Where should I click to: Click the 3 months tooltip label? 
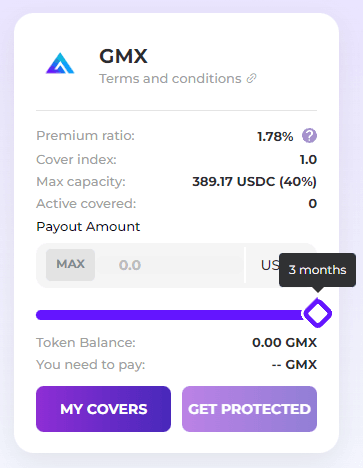pos(317,270)
